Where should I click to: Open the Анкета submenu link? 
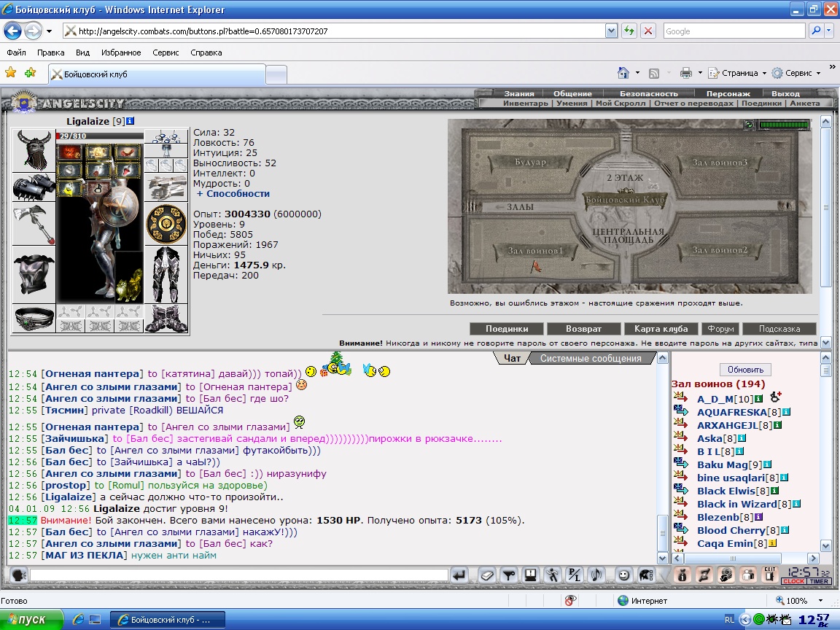click(x=805, y=103)
